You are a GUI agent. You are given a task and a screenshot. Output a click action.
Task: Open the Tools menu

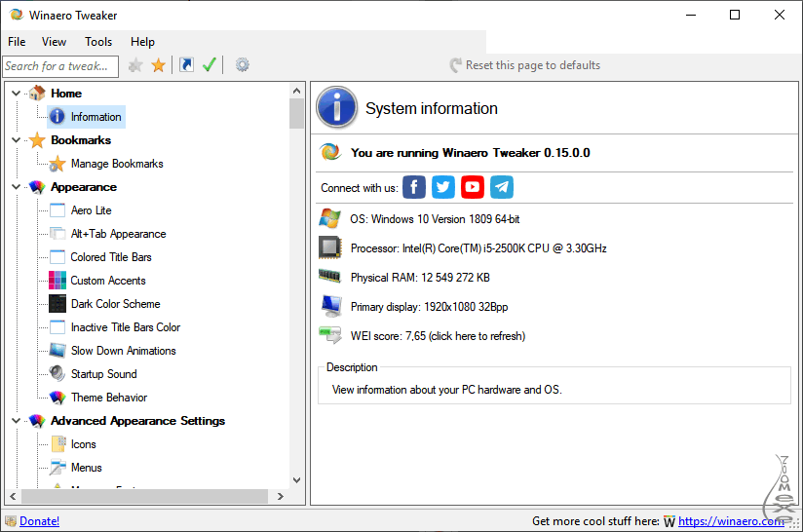(98, 42)
